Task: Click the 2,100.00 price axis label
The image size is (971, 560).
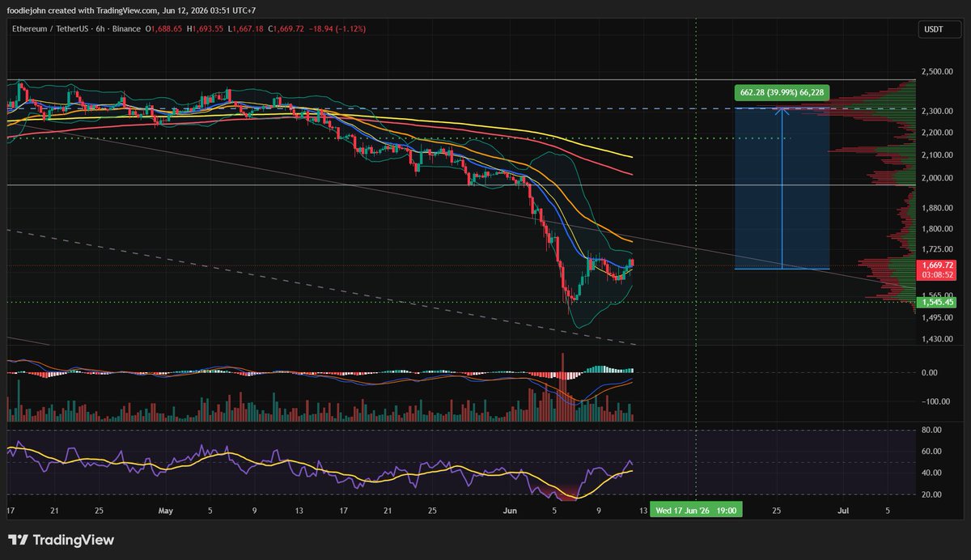Action: [x=935, y=155]
